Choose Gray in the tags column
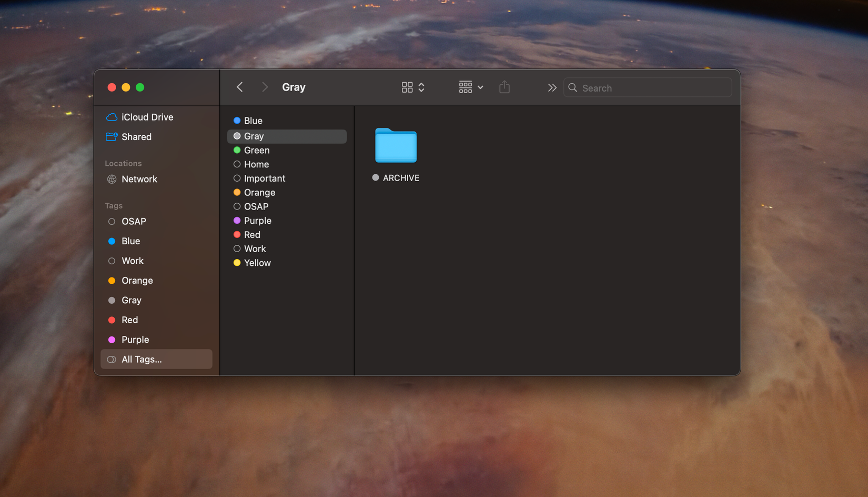868x497 pixels. click(x=287, y=136)
